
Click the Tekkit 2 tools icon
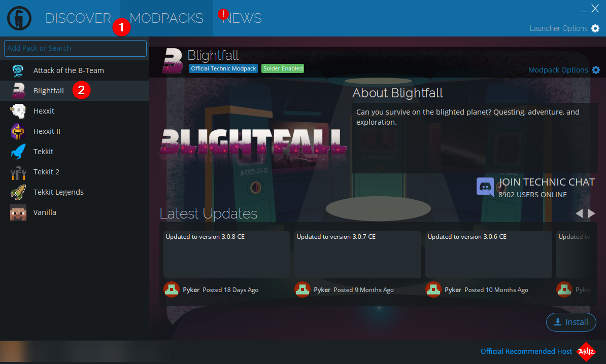18,172
